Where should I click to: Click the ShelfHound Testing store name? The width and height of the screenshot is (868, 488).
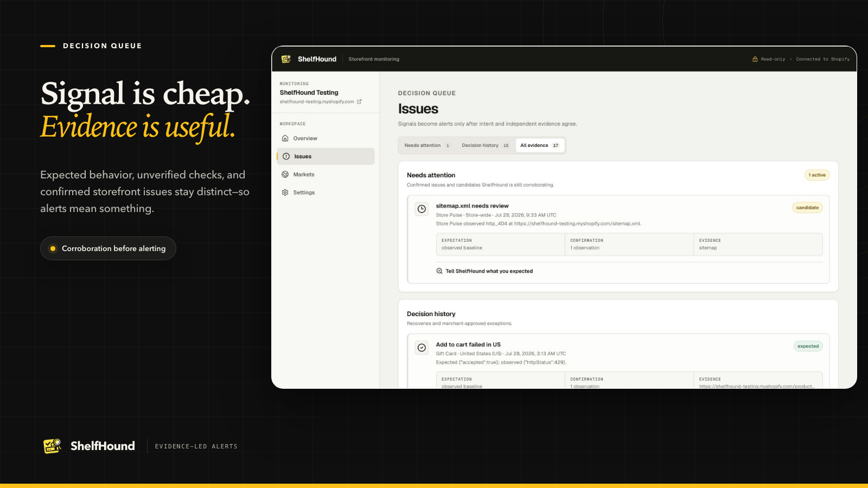tap(309, 93)
